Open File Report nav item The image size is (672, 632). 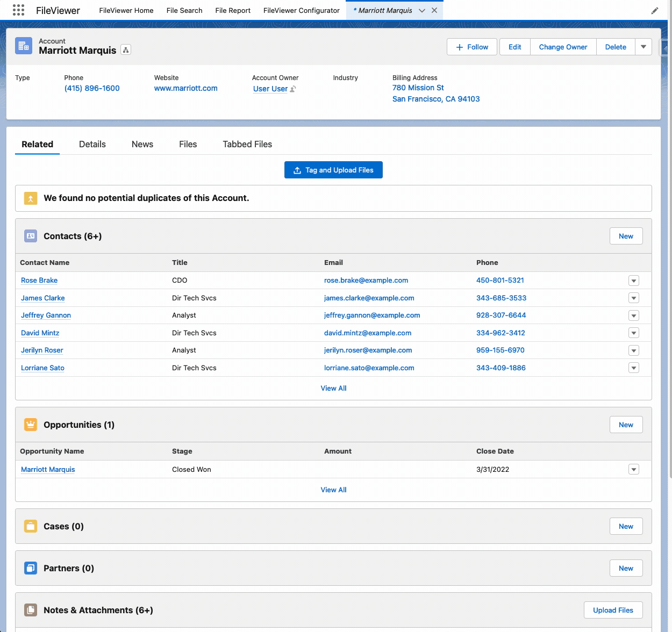pyautogui.click(x=233, y=10)
